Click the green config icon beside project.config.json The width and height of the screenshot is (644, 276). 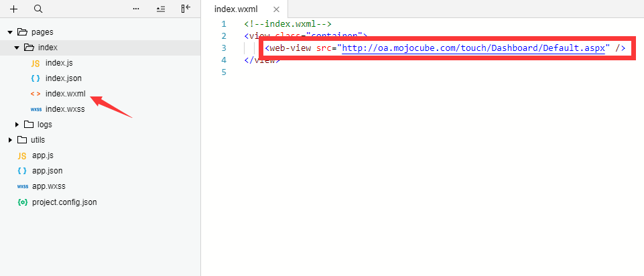coord(23,202)
